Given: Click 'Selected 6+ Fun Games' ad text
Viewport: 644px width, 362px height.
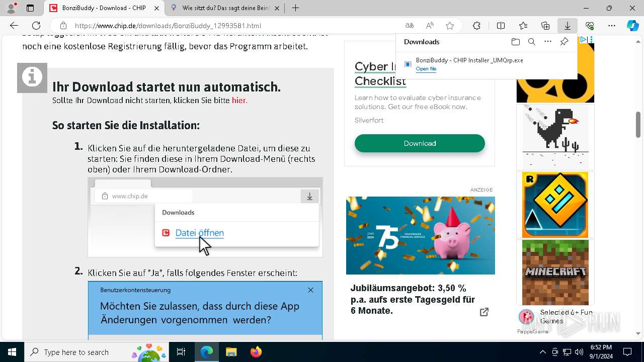Looking at the screenshot, I should click(566, 316).
